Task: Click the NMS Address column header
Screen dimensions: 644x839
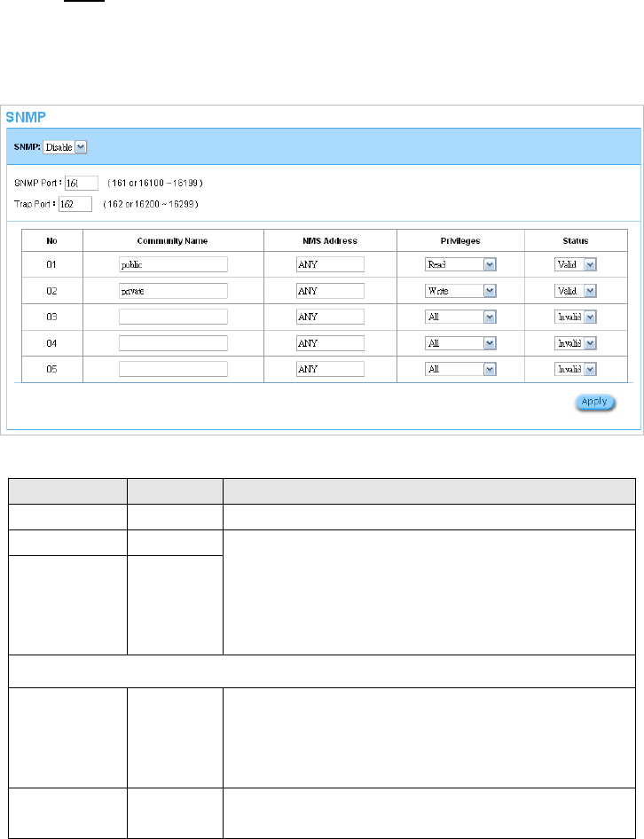Action: click(330, 240)
